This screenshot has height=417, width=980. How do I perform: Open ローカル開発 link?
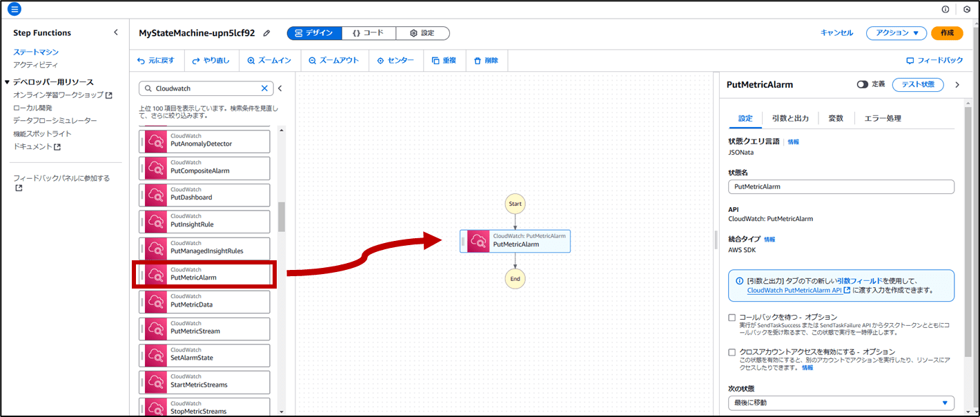[33, 108]
